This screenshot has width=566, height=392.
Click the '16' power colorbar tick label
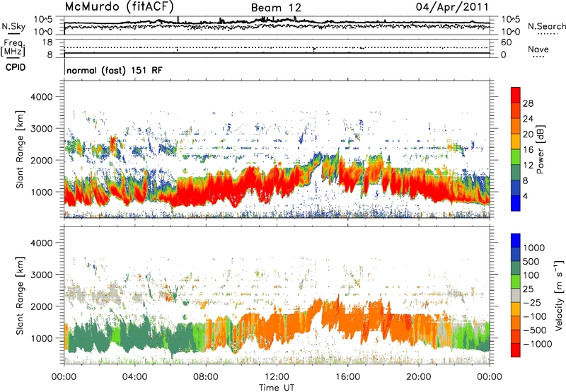[528, 150]
